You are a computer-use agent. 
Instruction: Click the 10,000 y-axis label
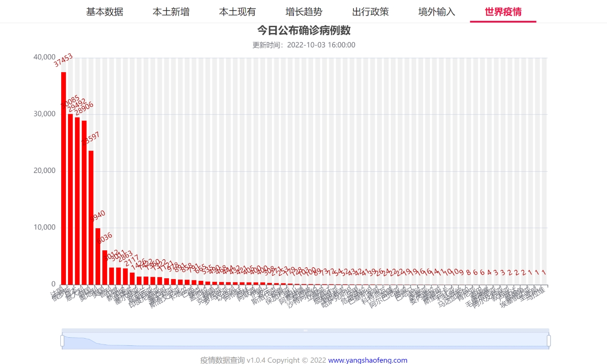pos(45,227)
